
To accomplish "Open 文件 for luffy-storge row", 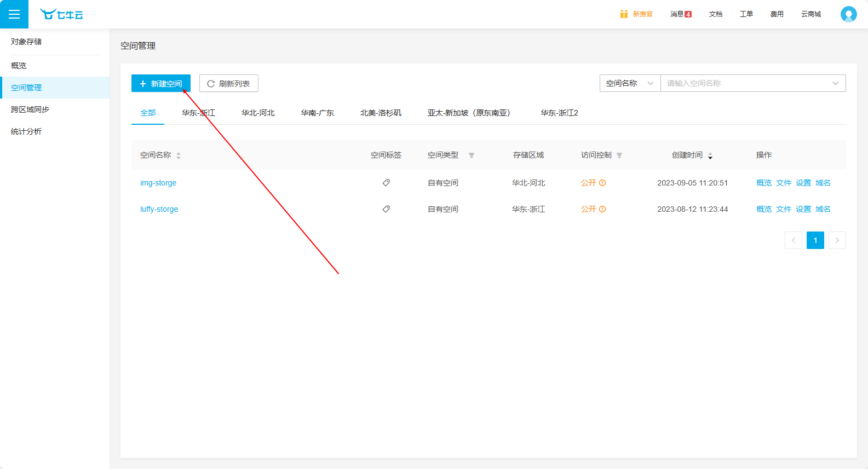I will tap(784, 209).
